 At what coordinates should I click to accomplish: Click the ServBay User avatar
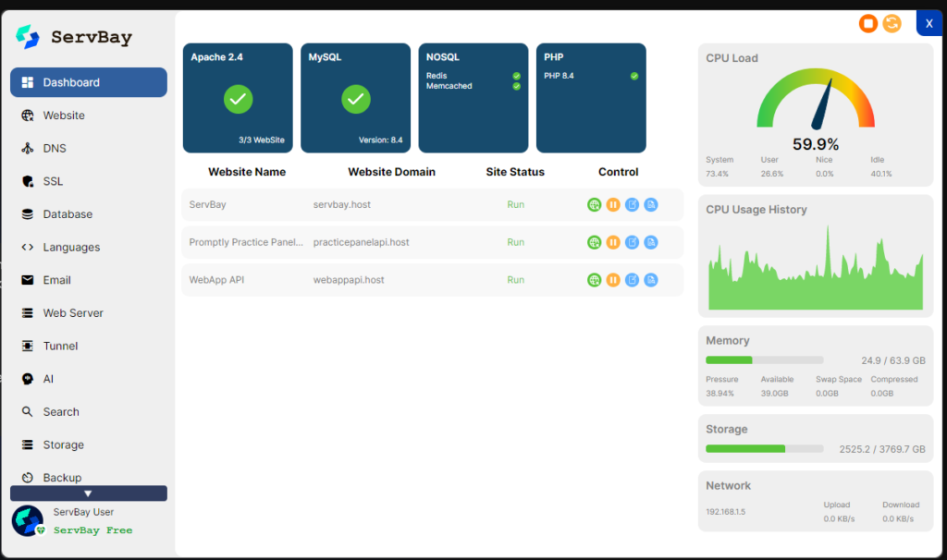[x=28, y=521]
